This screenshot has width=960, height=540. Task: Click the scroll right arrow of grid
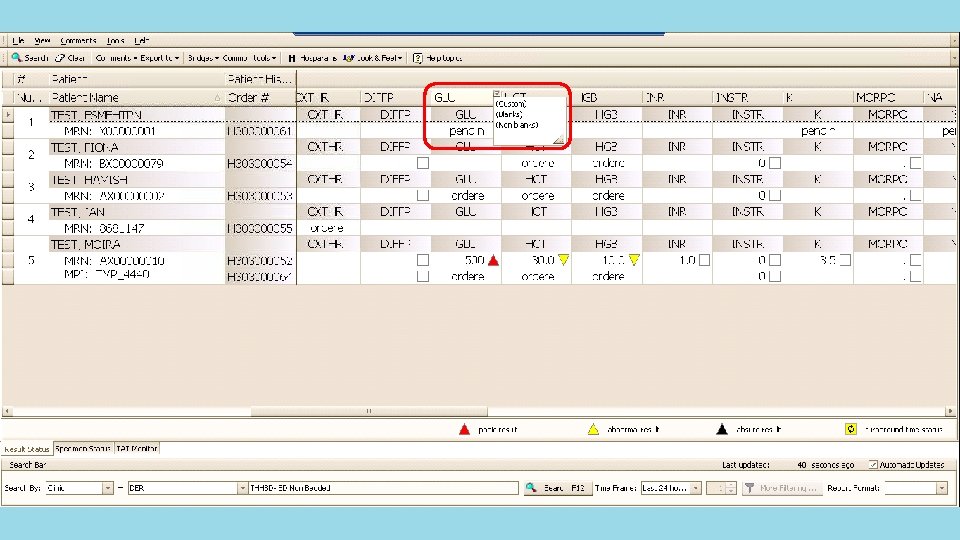click(950, 411)
